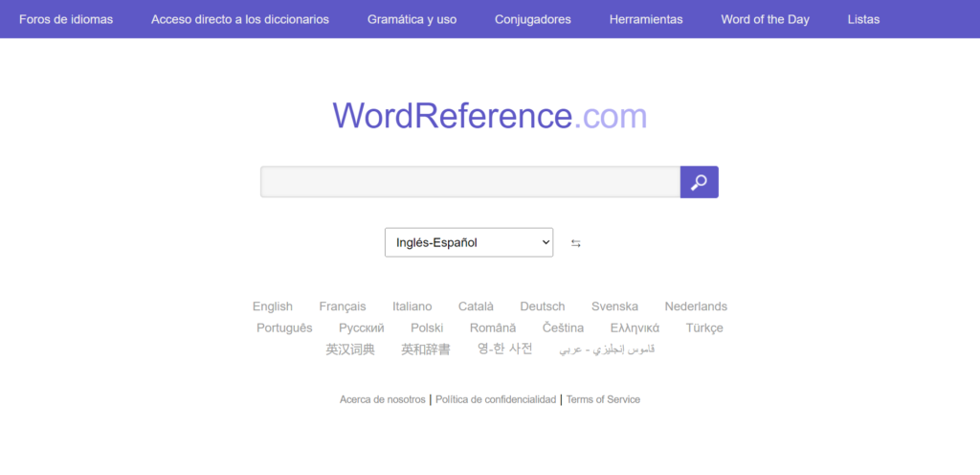Open the Terms of Service link
The image size is (980, 475).
(x=603, y=399)
